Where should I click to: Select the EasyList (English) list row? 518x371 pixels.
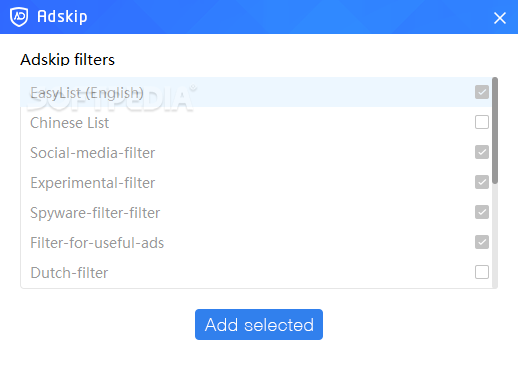tap(256, 92)
